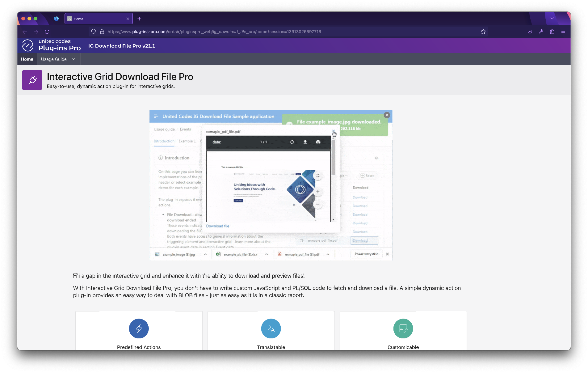Image resolution: width=588 pixels, height=373 pixels.
Task: Reload the current page
Action: tap(47, 32)
